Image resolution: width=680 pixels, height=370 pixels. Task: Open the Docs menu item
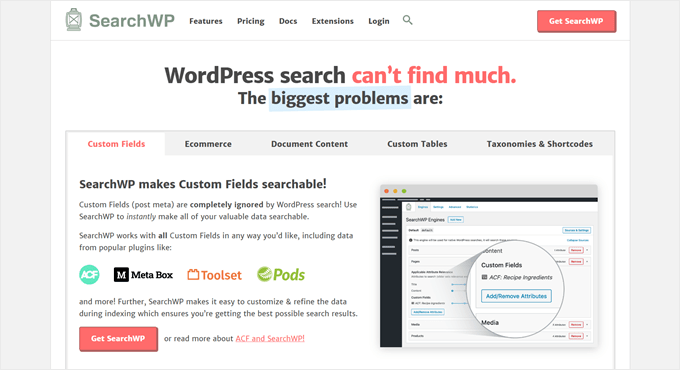pyautogui.click(x=288, y=21)
